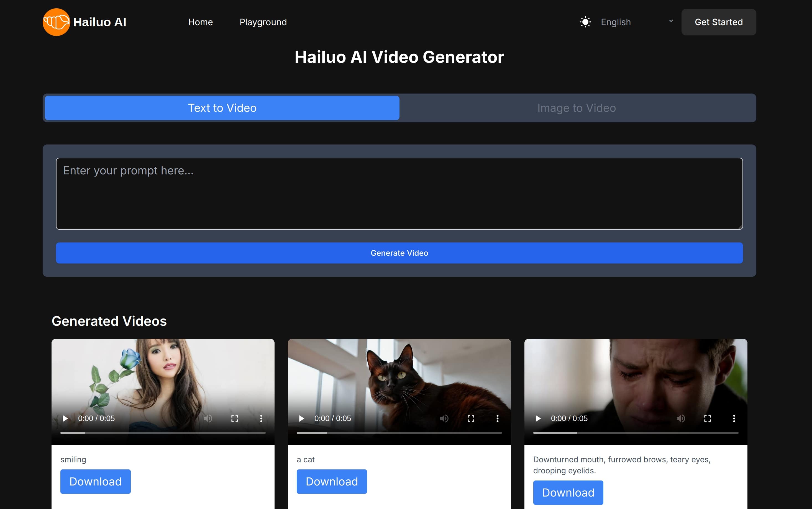812x509 pixels.
Task: Open more options on the crying man video
Action: pos(734,418)
